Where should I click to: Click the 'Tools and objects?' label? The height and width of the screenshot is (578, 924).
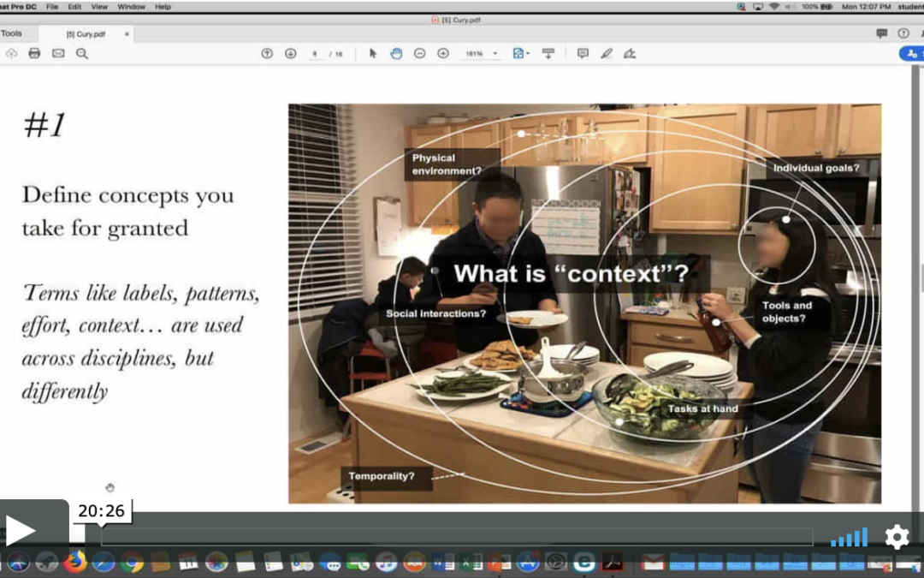click(787, 312)
